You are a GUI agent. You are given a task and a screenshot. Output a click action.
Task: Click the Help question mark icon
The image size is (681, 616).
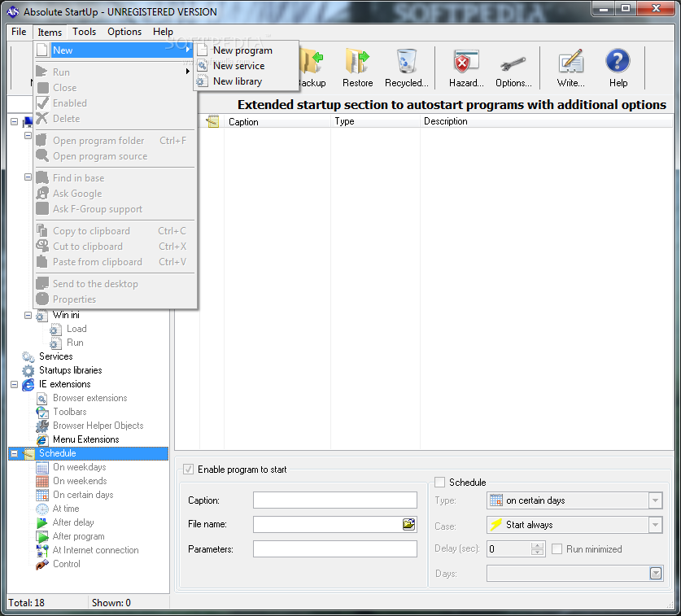618,61
